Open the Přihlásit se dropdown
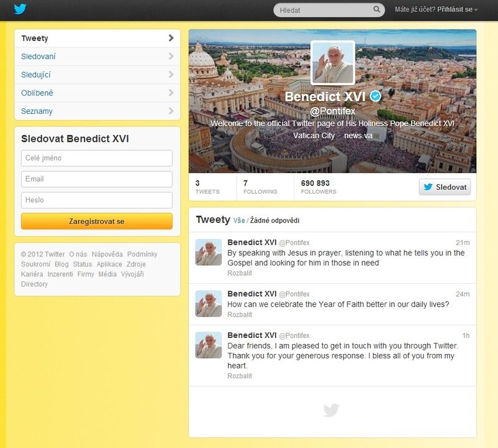Viewport: 498px width, 448px height. pyautogui.click(x=457, y=9)
